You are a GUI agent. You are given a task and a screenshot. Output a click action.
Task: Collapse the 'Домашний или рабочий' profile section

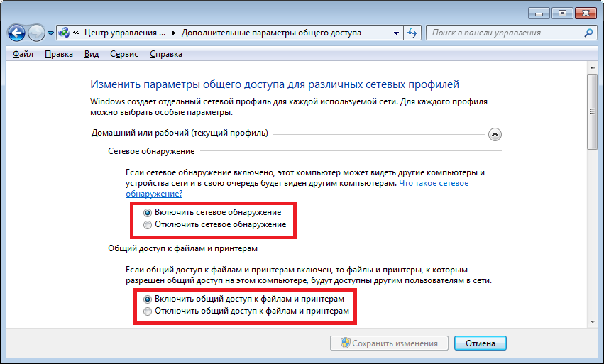[x=495, y=133]
